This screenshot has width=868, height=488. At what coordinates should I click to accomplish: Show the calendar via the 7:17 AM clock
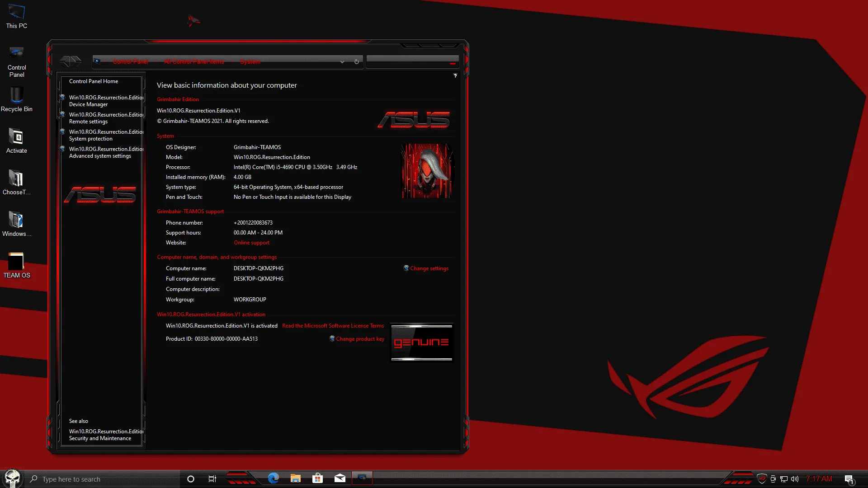tap(819, 479)
